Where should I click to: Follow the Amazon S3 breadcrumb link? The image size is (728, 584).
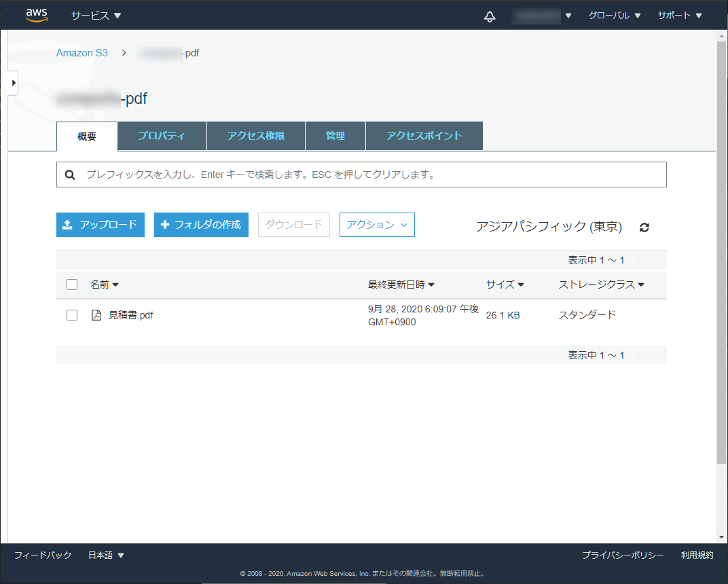(x=81, y=53)
